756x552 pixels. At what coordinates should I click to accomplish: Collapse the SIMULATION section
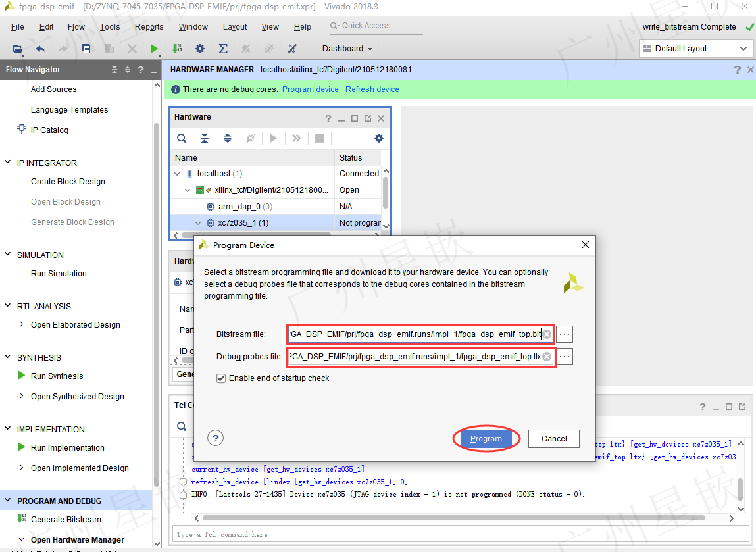point(8,255)
